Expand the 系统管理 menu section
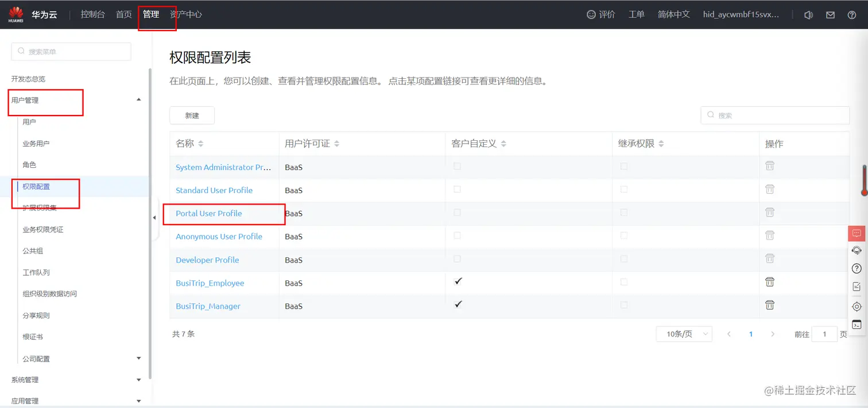 [138, 380]
